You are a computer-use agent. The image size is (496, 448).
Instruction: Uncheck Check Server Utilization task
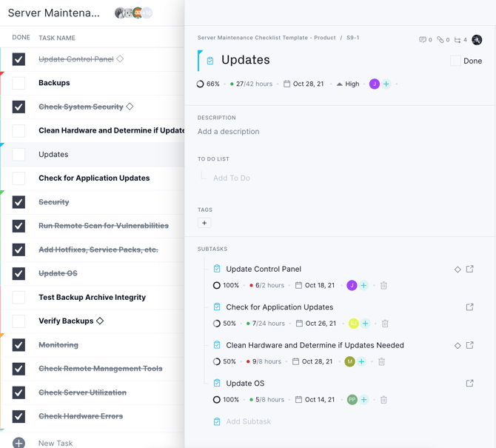(19, 392)
